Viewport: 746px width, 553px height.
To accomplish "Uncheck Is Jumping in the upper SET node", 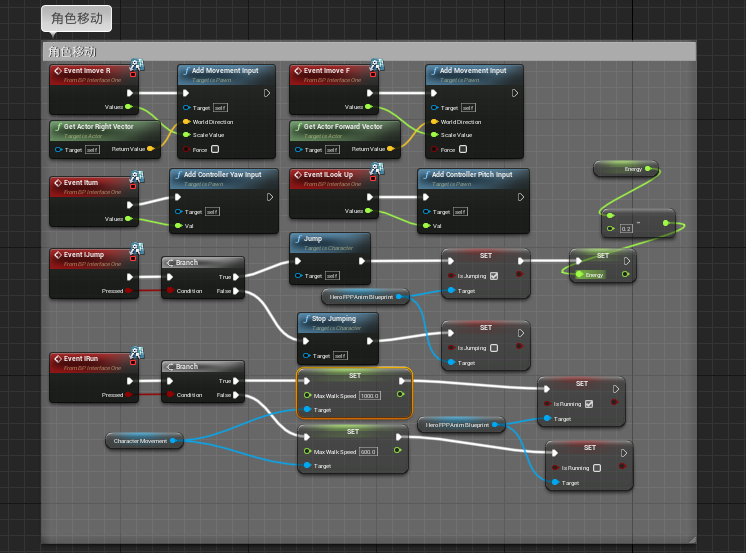I will click(494, 276).
